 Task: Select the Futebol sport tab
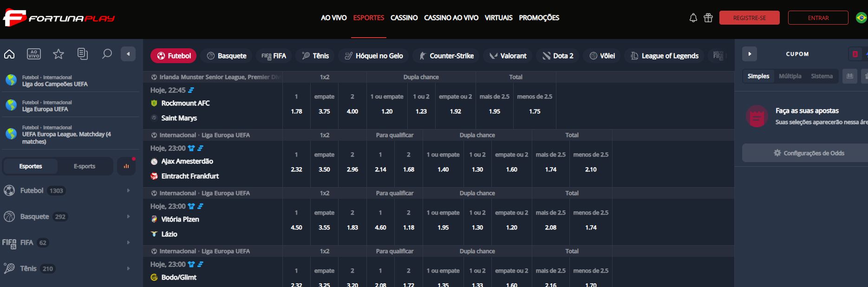point(174,56)
